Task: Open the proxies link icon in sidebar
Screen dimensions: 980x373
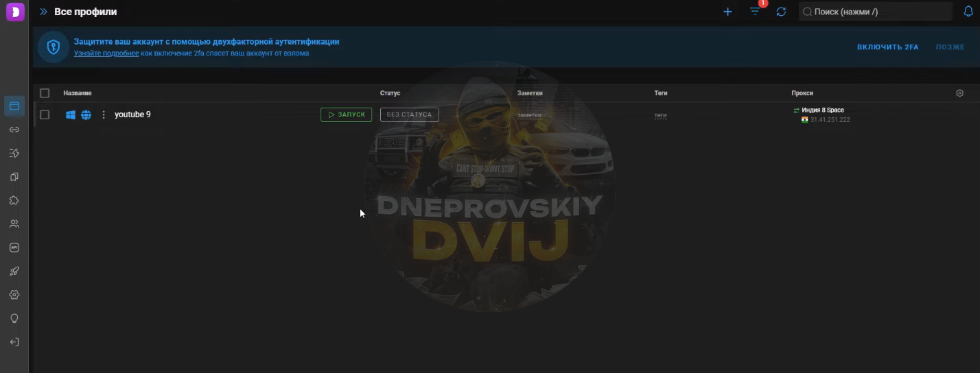Action: [x=14, y=130]
